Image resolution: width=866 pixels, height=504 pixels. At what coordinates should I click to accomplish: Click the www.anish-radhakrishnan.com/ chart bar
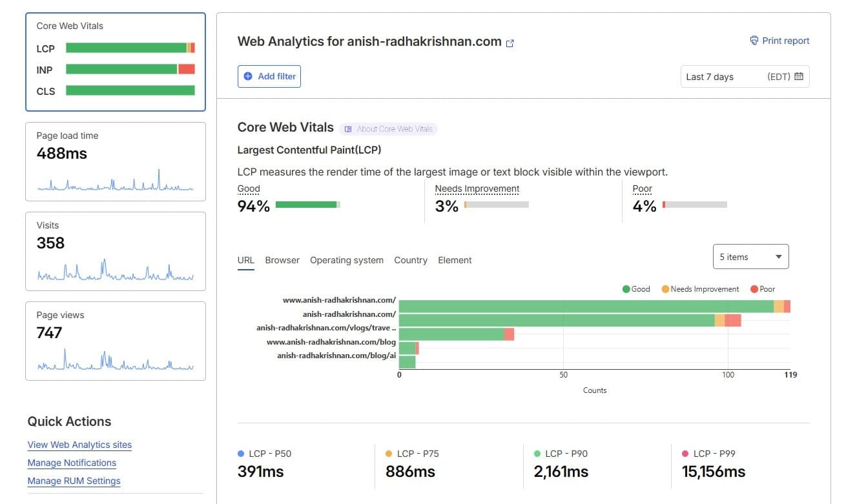[x=595, y=307]
